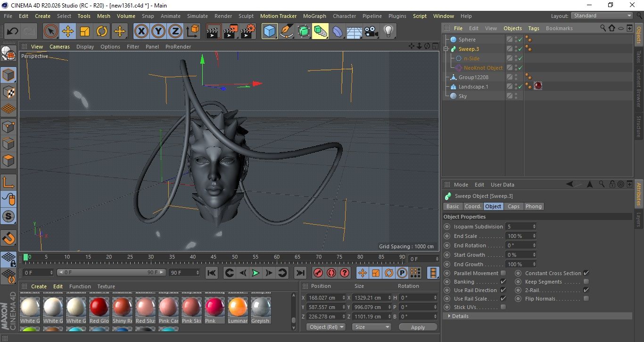Select the Live Selection arrow tool
Viewport: 644px width, 342px height.
coord(51,32)
